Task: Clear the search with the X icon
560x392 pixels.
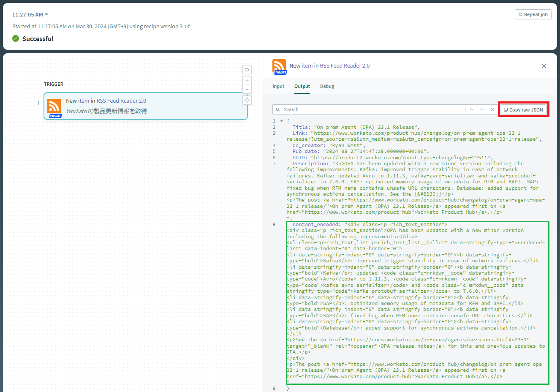Action: coord(492,109)
